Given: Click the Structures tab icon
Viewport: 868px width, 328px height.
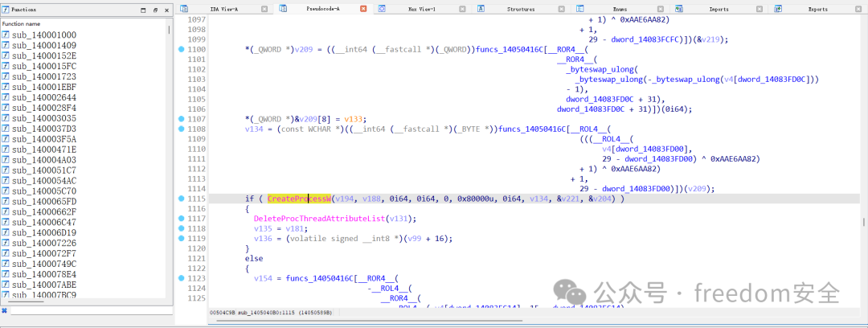Looking at the screenshot, I should tap(481, 9).
